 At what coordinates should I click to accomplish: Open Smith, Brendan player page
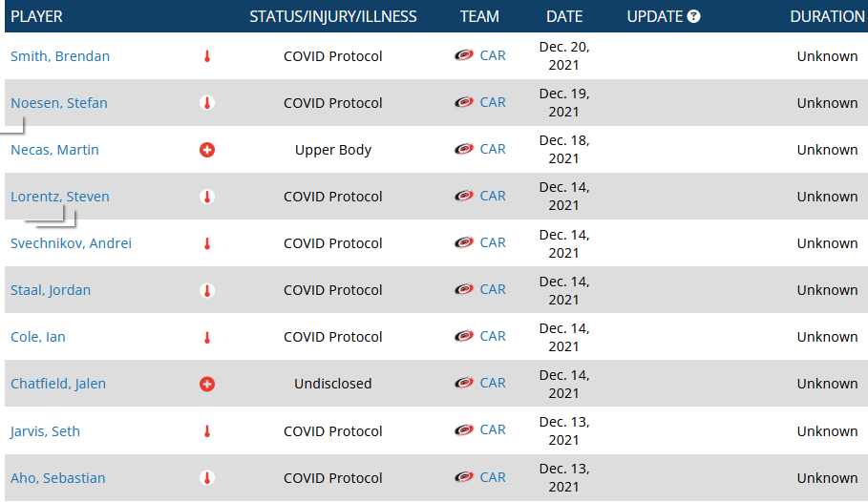coord(60,56)
